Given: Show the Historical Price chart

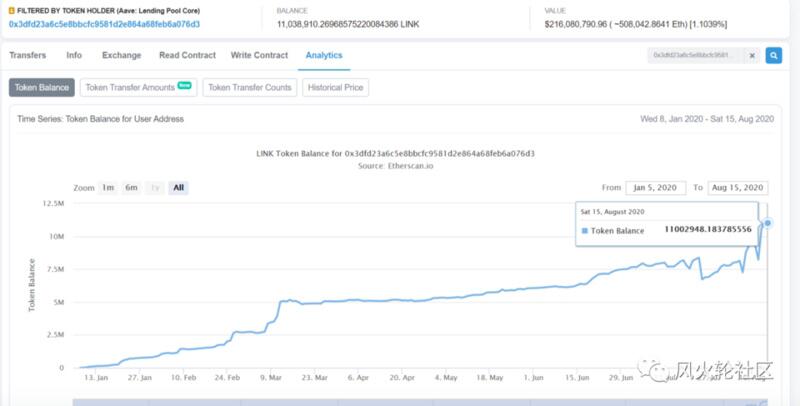Looking at the screenshot, I should (x=335, y=87).
